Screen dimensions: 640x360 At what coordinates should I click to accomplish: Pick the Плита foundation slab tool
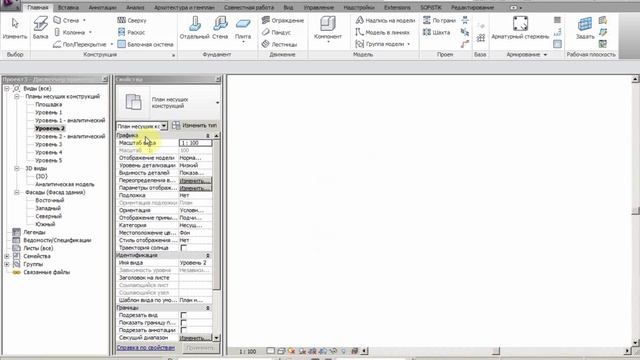point(243,28)
